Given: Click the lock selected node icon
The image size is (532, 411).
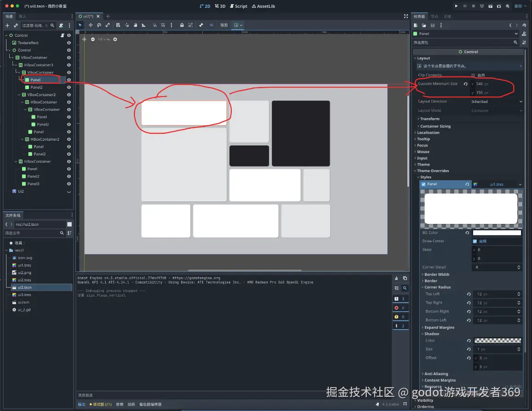Looking at the screenshot, I should coord(182,25).
